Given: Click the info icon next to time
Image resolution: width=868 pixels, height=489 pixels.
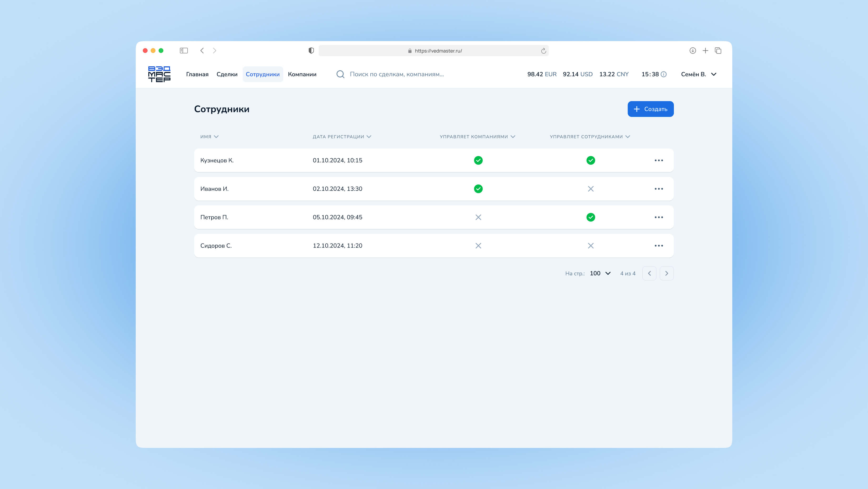Looking at the screenshot, I should click(x=663, y=74).
